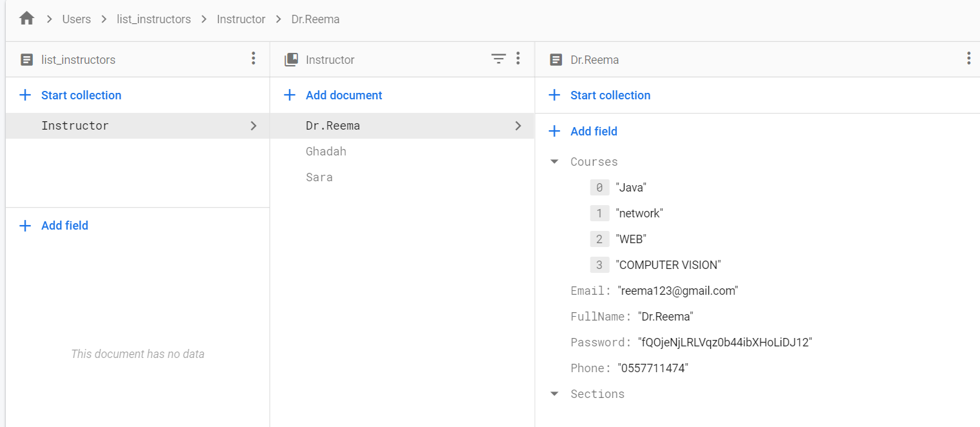Image resolution: width=980 pixels, height=427 pixels.
Task: Start collection under list_instructors
Action: click(81, 95)
